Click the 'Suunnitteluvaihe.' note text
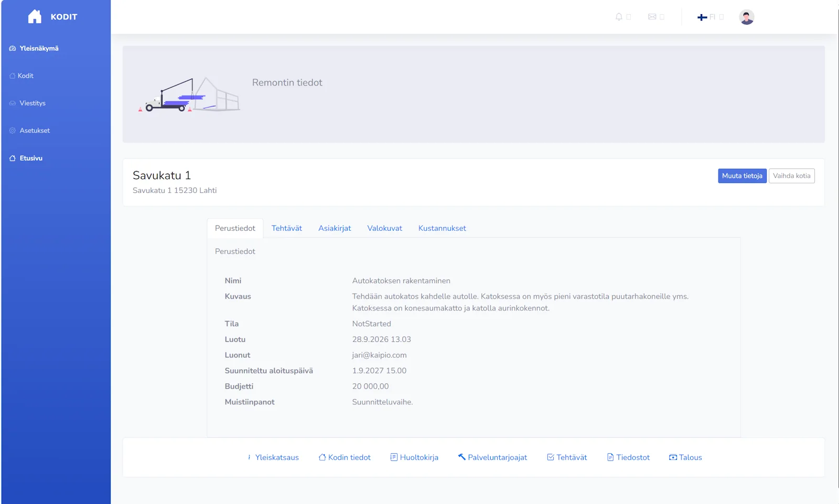839x504 pixels. [382, 402]
